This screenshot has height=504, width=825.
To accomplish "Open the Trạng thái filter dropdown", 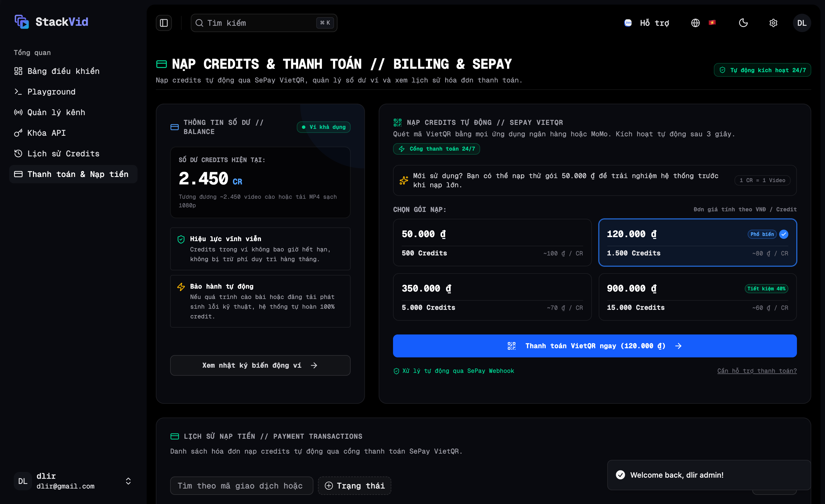I will pos(355,486).
